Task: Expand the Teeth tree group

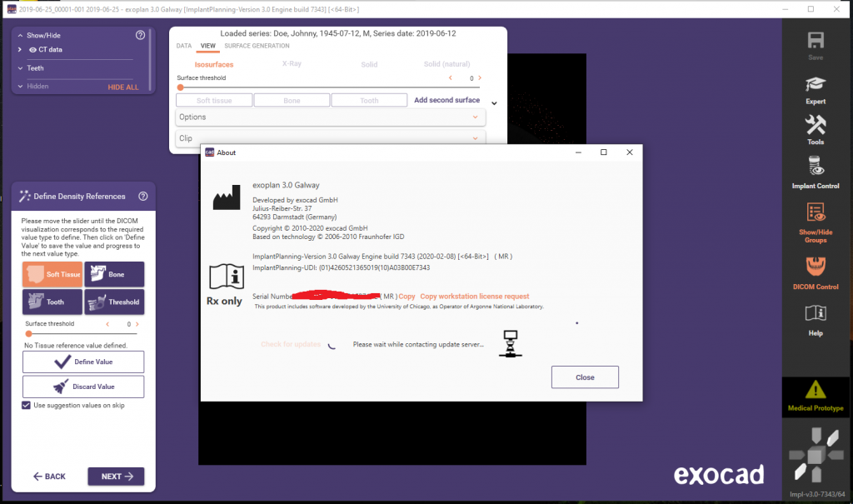Action: [x=19, y=68]
